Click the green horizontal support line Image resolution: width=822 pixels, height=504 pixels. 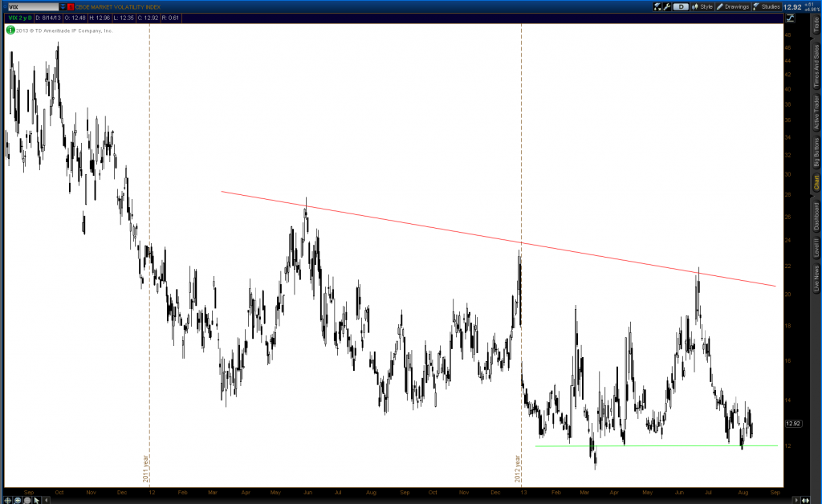pyautogui.click(x=657, y=446)
